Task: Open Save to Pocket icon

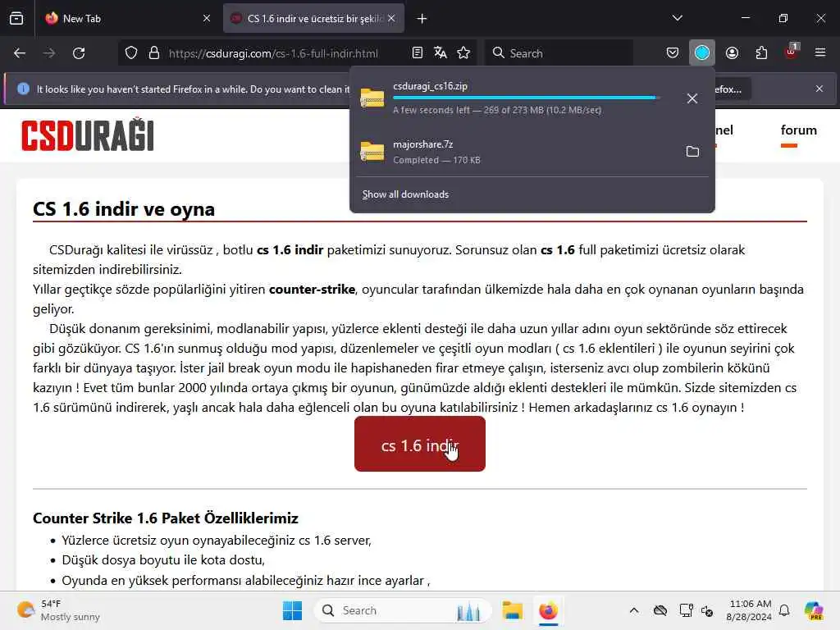Action: coord(673,52)
